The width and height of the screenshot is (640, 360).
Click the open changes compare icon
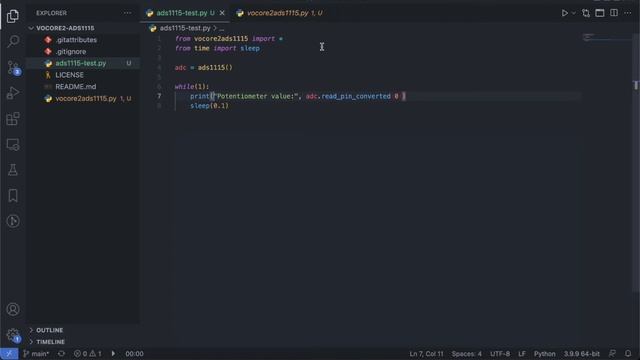pyautogui.click(x=586, y=13)
